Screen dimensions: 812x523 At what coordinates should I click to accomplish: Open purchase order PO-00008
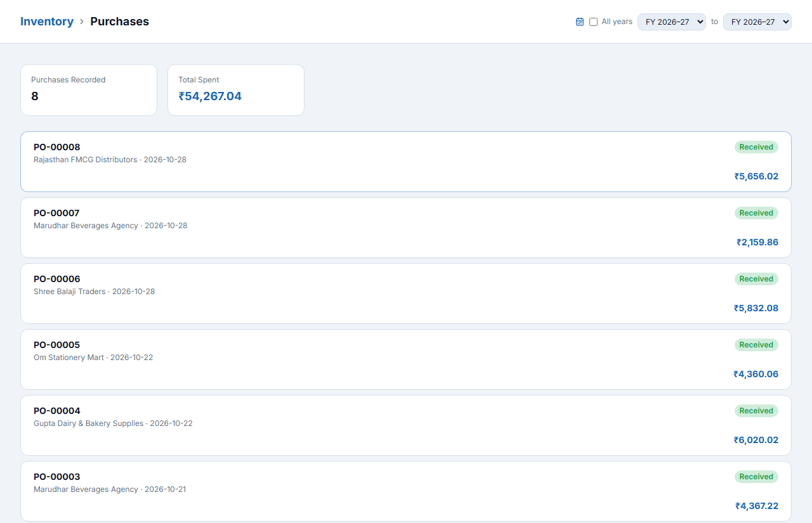(x=406, y=162)
